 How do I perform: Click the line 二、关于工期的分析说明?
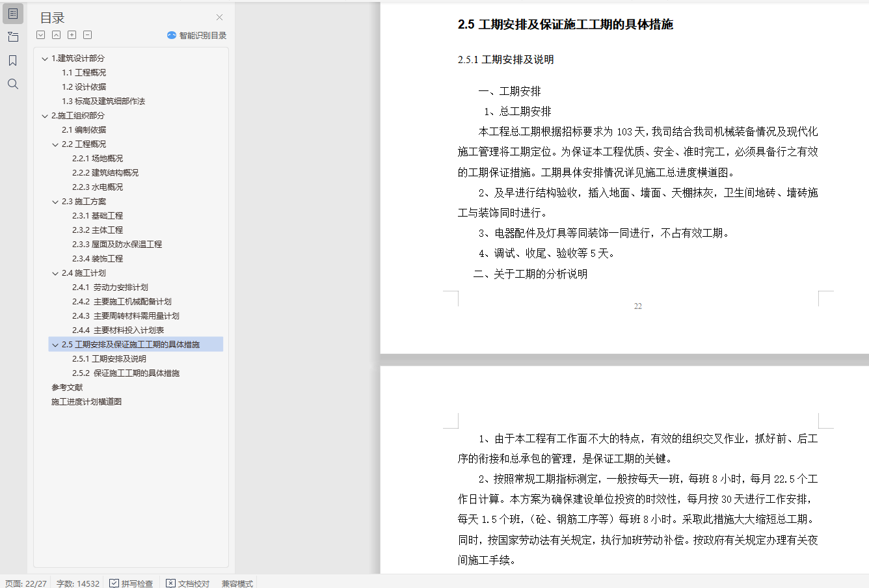530,274
